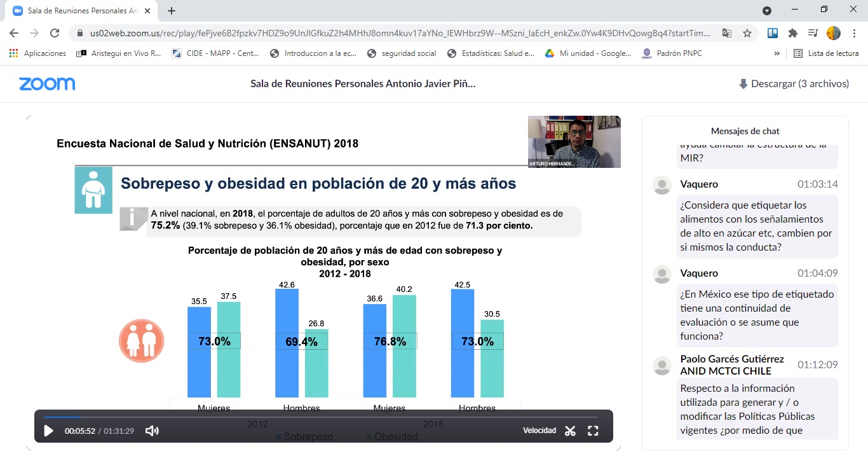
Task: Mute the recording audio with speaker icon
Action: coord(152,431)
